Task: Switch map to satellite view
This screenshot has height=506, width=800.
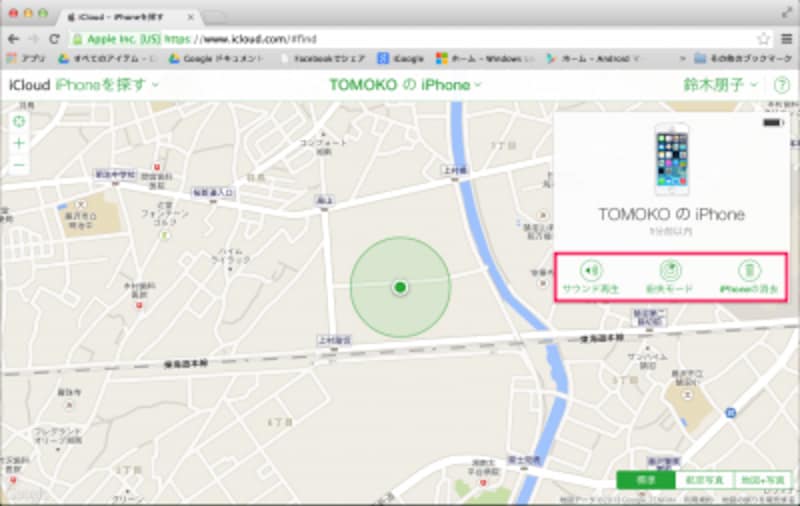Action: click(705, 480)
